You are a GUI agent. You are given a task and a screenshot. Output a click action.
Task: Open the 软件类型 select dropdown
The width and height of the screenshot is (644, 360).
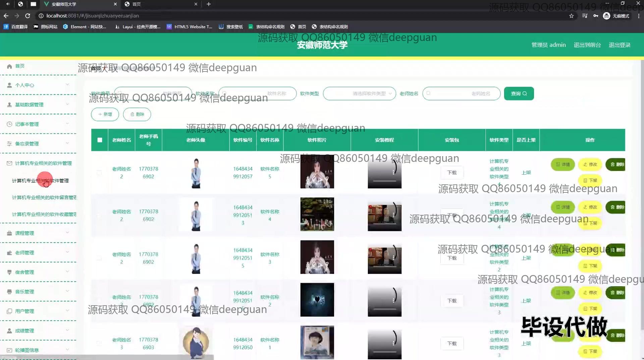(359, 94)
